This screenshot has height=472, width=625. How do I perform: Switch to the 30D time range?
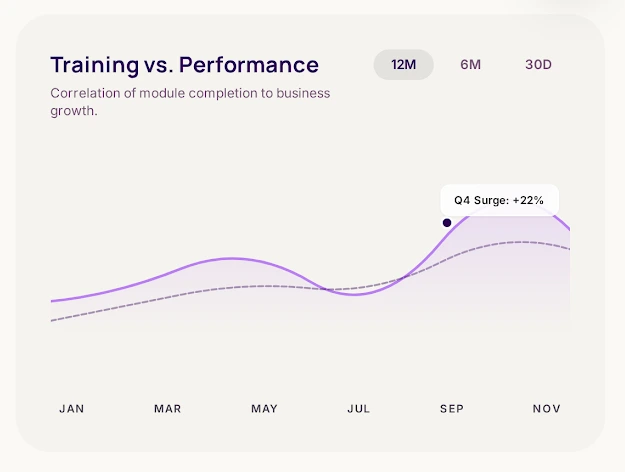(538, 65)
